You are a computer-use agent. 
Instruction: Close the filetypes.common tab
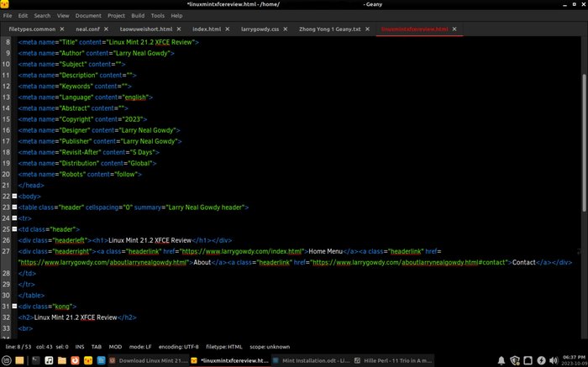(62, 29)
